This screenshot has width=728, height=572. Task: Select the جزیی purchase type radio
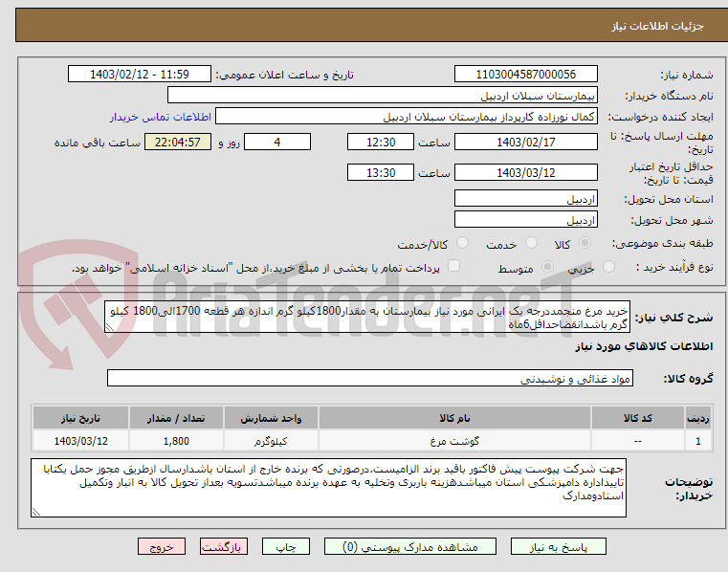608,267
